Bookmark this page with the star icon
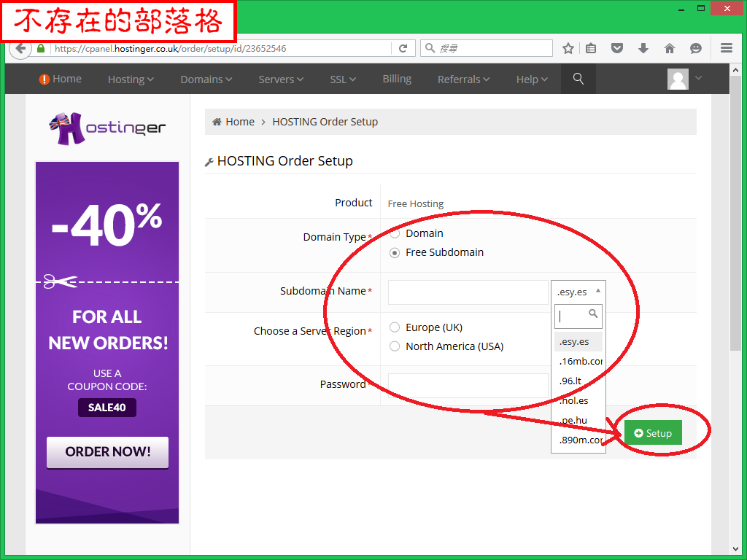Image resolution: width=747 pixels, height=560 pixels. tap(568, 48)
